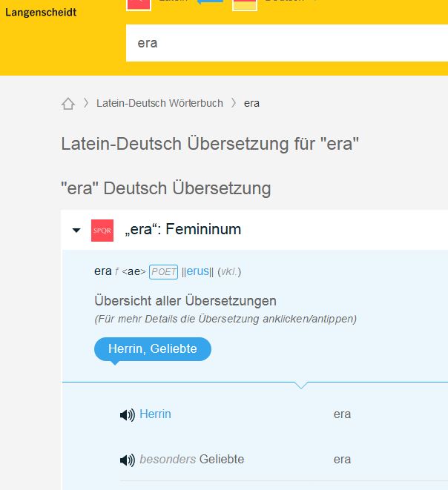Select the Latin source language flag
The image size is (448, 490).
(137, 3)
